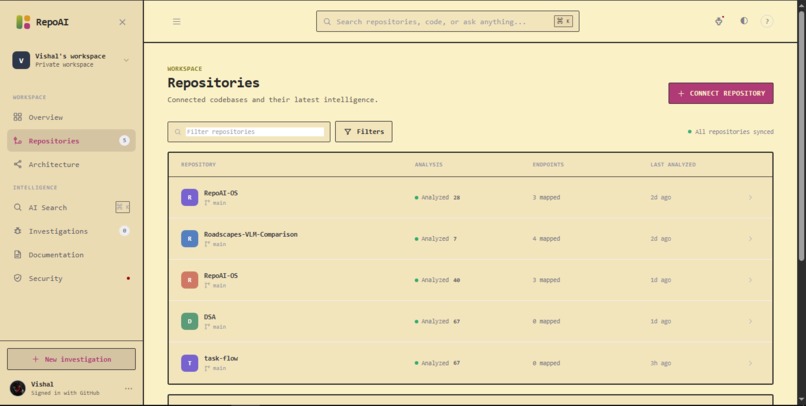This screenshot has height=406, width=806.
Task: Start a New investigation
Action: [71, 359]
